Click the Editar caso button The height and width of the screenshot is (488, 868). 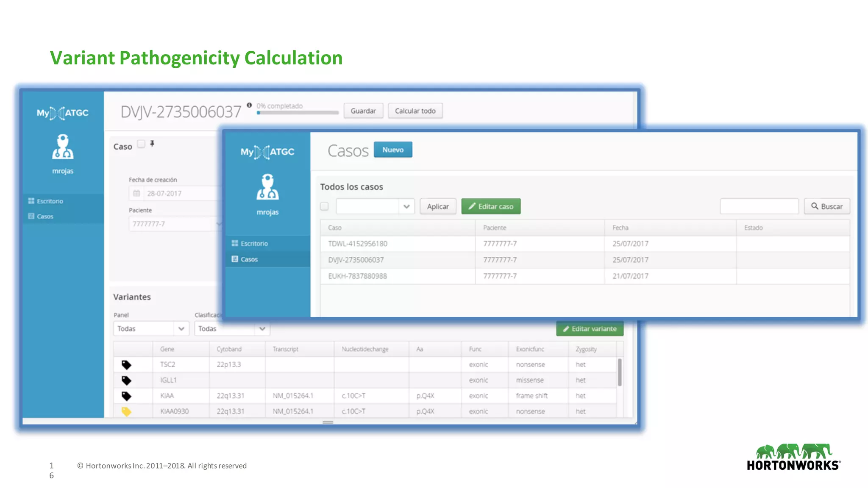[491, 206]
